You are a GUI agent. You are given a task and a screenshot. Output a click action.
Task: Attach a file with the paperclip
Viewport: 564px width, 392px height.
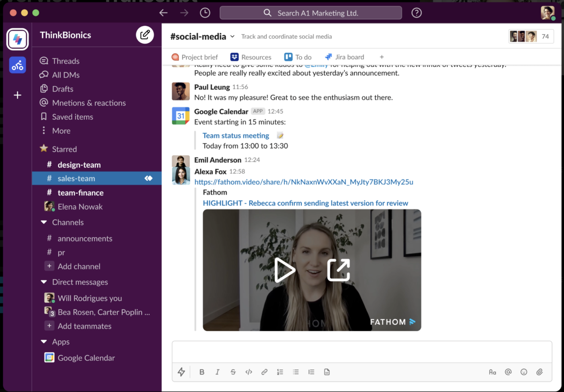point(539,372)
